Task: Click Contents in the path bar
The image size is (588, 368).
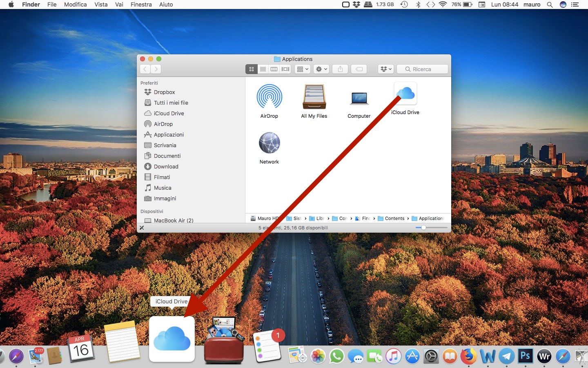Action: pyautogui.click(x=391, y=218)
